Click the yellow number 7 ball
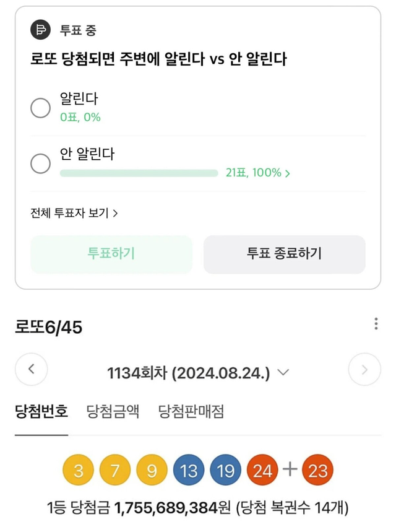 (x=115, y=470)
